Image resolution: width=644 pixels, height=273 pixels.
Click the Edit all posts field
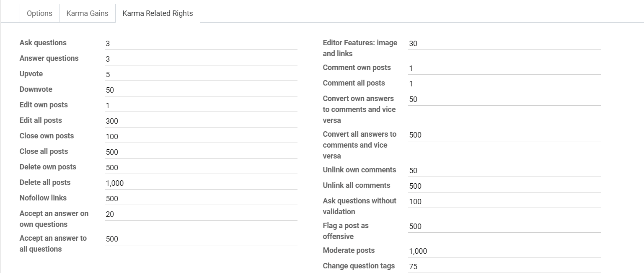(x=201, y=121)
